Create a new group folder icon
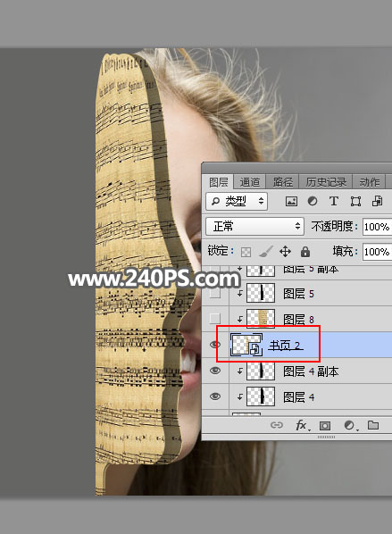This screenshot has height=534, width=392. 373,425
